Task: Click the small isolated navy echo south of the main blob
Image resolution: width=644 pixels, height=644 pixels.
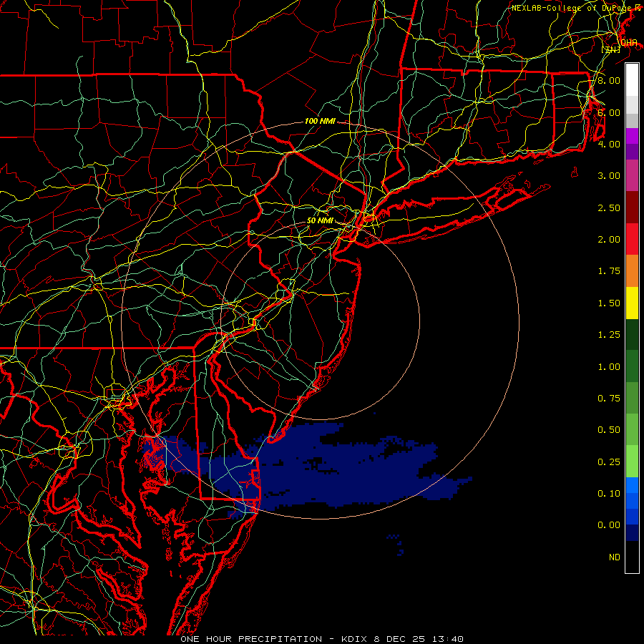Action: [396, 545]
